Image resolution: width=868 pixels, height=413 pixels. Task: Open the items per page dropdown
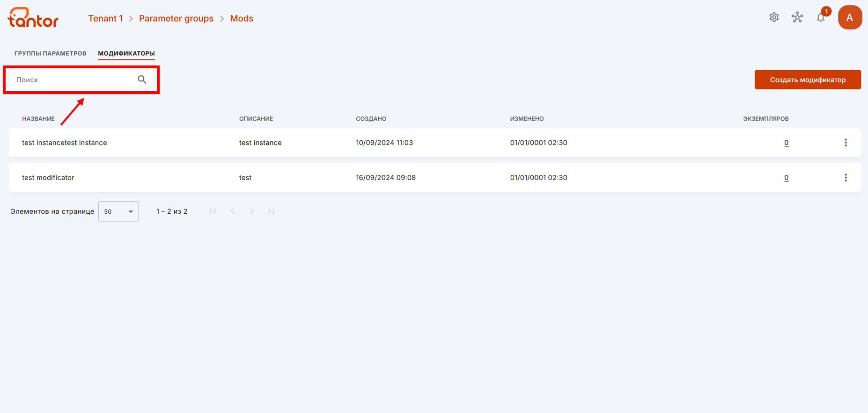[x=118, y=211]
